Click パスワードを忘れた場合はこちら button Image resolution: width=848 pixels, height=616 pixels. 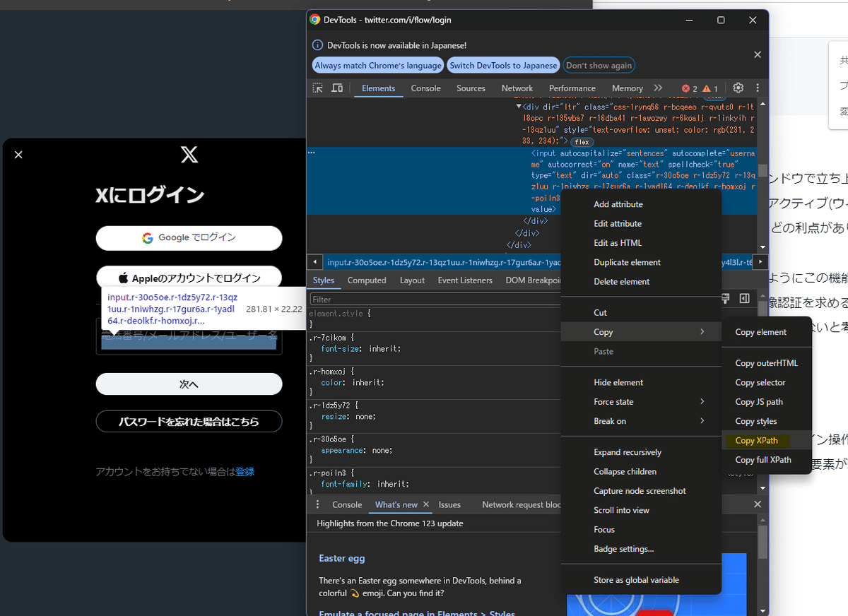click(189, 422)
